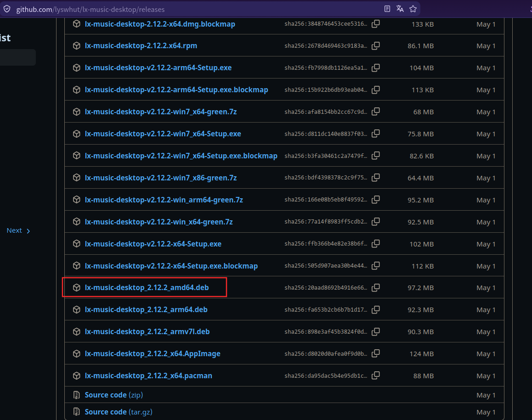Copy SHA256 hash of the x64.rpm file

coord(376,46)
